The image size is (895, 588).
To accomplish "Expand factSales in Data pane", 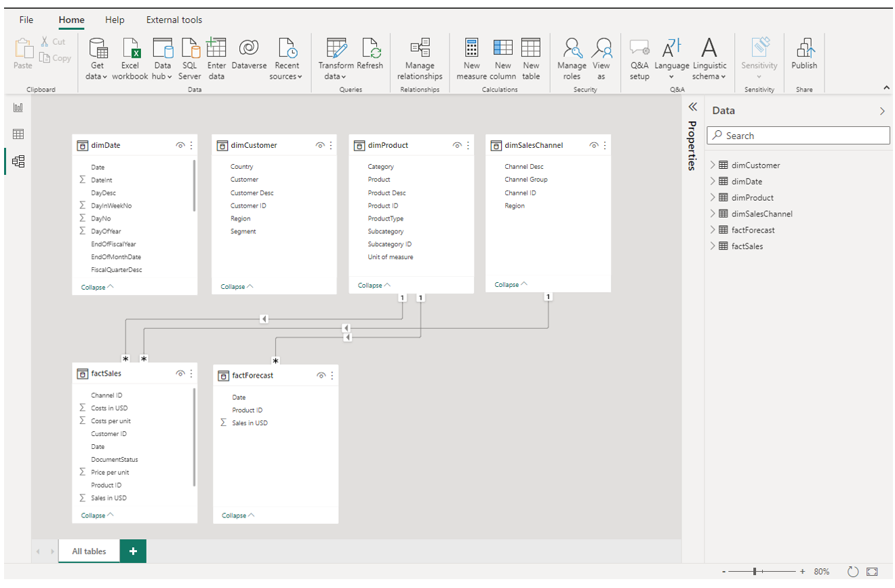I will [713, 246].
